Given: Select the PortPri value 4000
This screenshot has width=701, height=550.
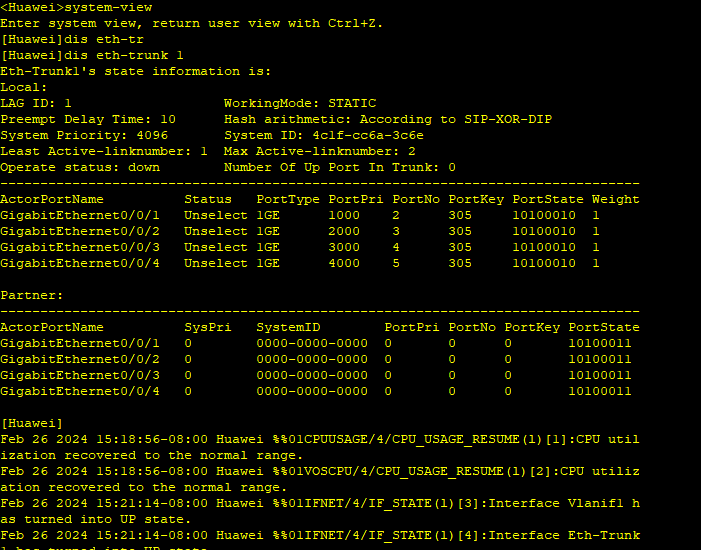Looking at the screenshot, I should click(x=344, y=264).
